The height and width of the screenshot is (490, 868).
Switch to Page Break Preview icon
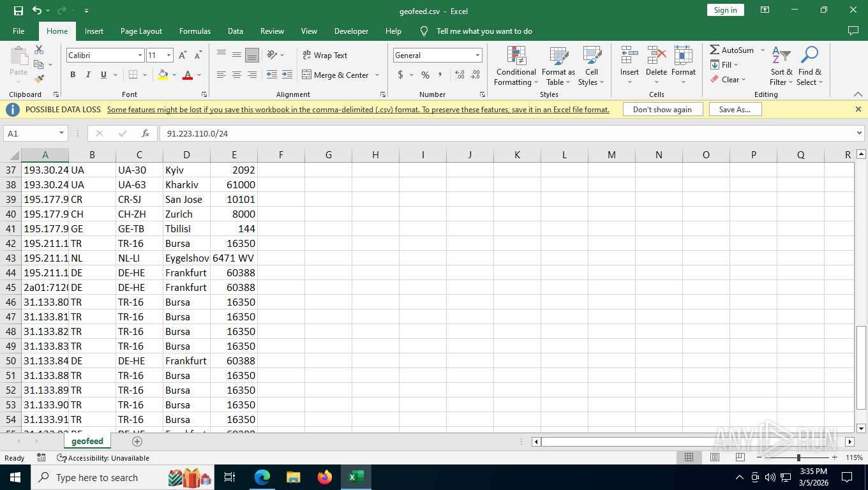740,457
